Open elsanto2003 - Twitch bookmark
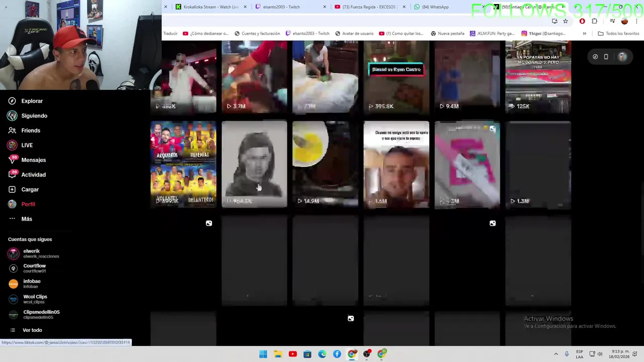 307,34
